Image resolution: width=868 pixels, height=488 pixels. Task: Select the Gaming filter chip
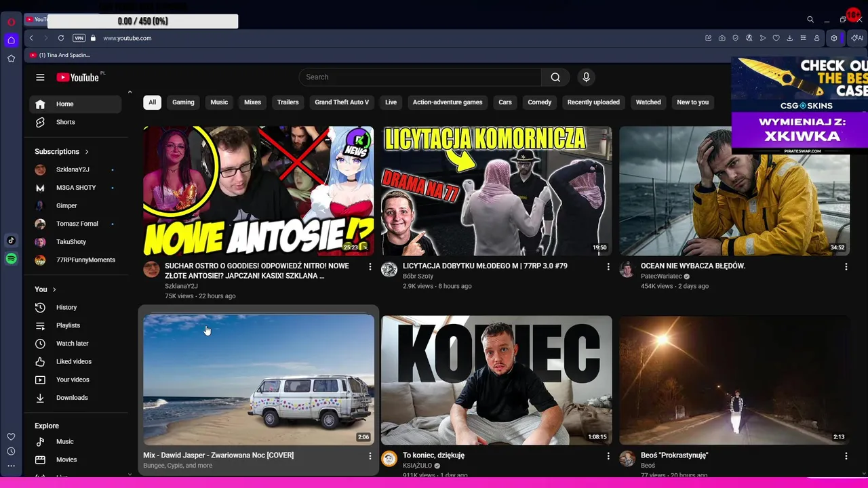(x=183, y=102)
